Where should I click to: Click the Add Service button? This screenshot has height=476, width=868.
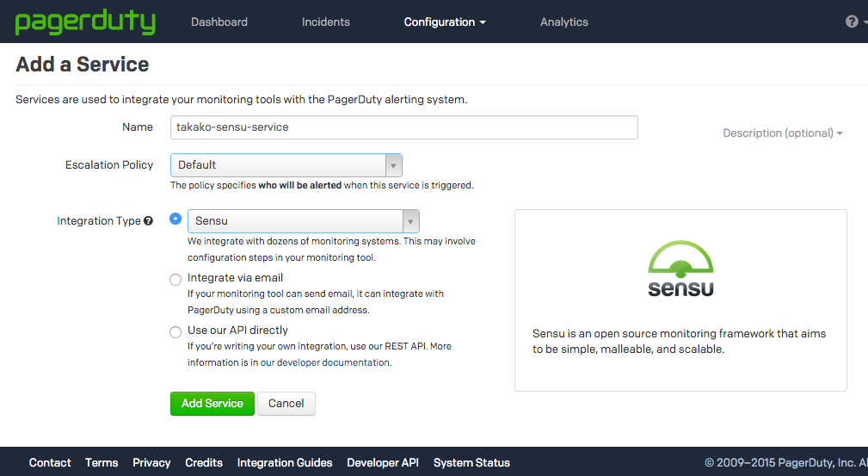coord(212,404)
